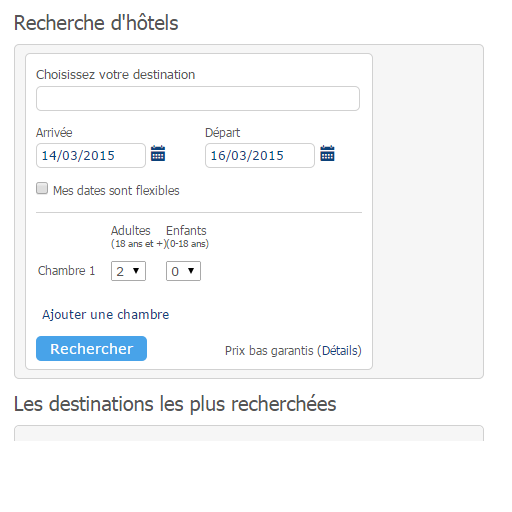Click the 'Ajouter une chambre' link

pyautogui.click(x=105, y=315)
